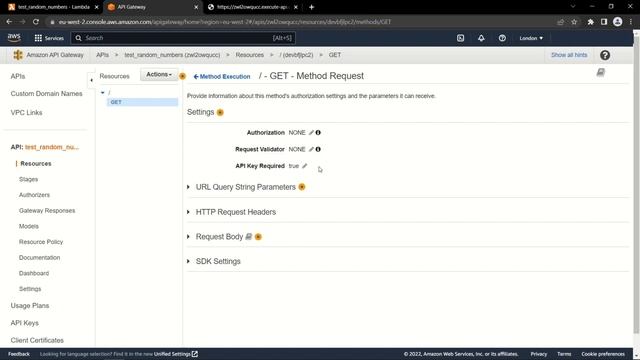Open Authorizers in API sidebar
The height and width of the screenshot is (360, 640).
click(34, 195)
